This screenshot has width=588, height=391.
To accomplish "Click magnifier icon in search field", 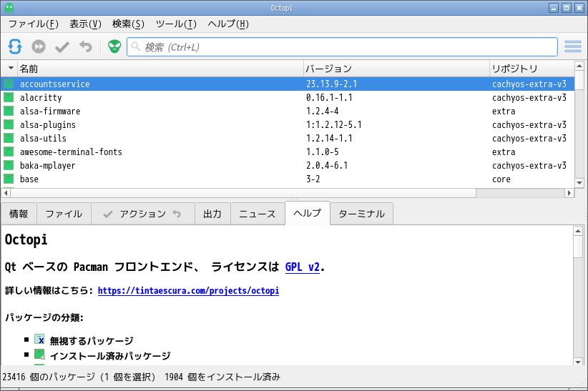I will tap(135, 46).
